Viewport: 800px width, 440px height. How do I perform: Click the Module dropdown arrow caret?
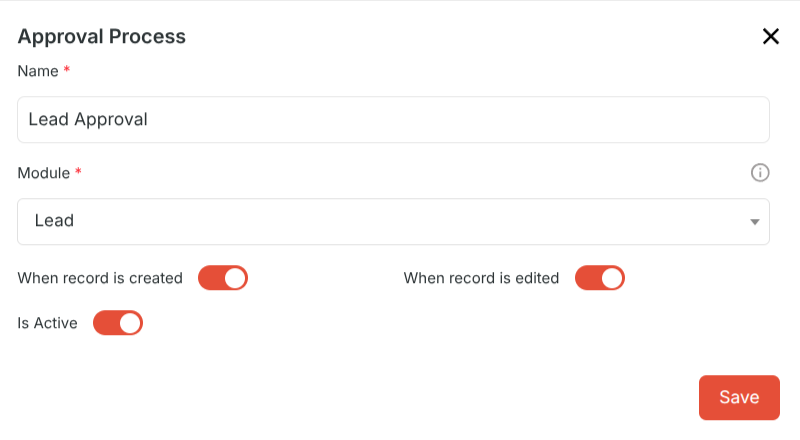(755, 222)
